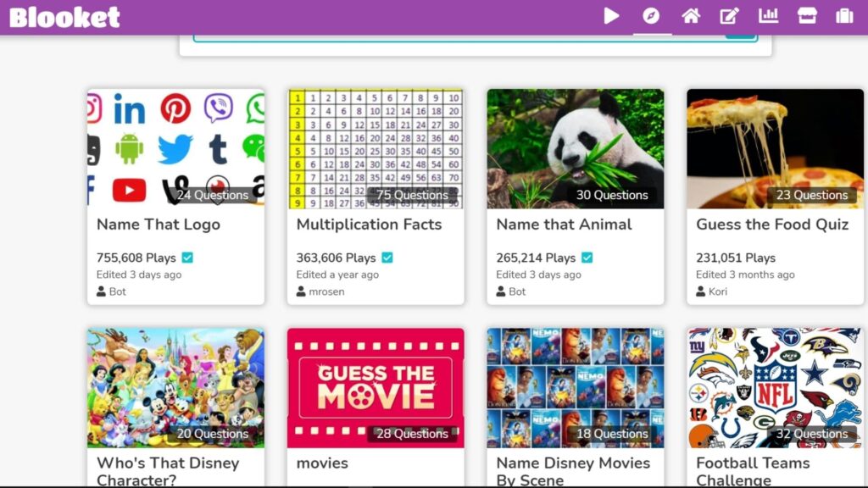Select Name Disney Movies By Scene title
This screenshot has width=868, height=488.
[573, 471]
